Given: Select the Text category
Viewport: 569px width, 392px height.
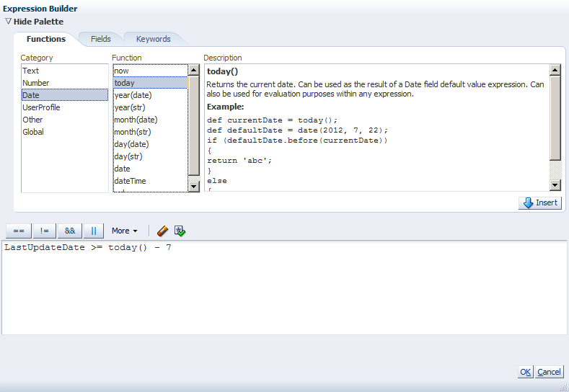Looking at the screenshot, I should pos(65,71).
